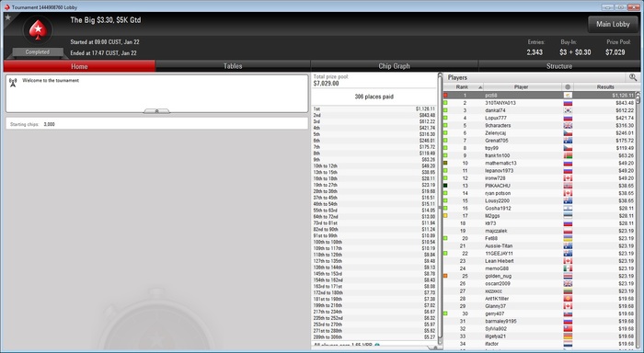Click the green status square for gerry407
Image resolution: width=644 pixels, height=353 pixels.
(445, 313)
